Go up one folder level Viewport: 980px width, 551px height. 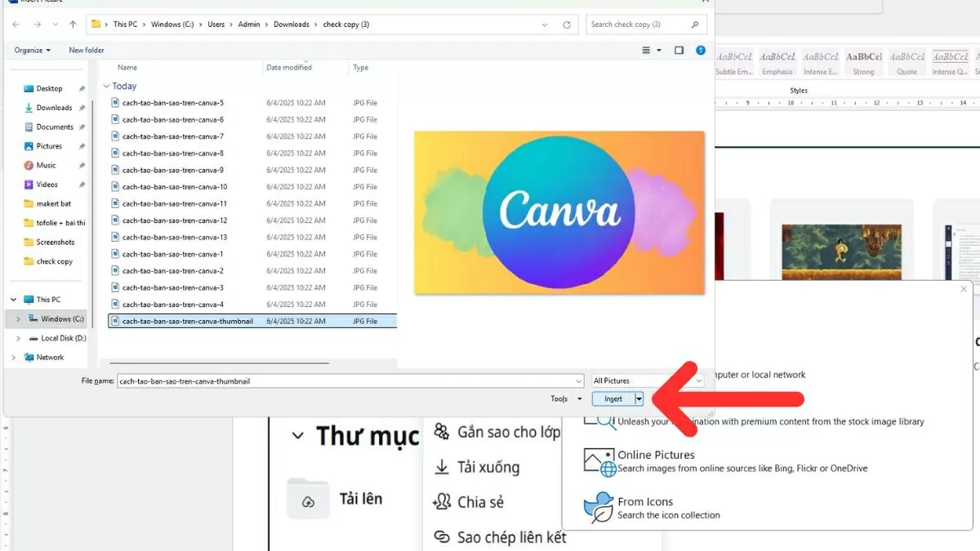[x=73, y=24]
